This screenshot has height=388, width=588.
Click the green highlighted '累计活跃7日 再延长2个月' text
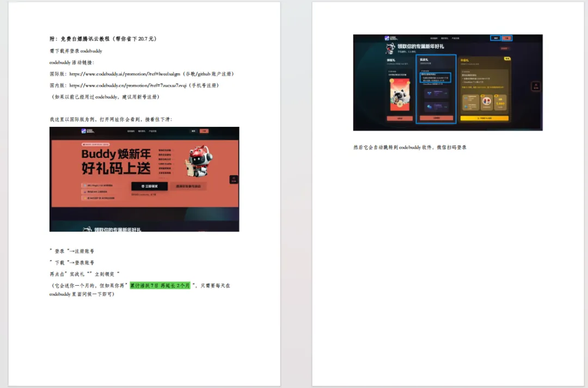pyautogui.click(x=160, y=285)
